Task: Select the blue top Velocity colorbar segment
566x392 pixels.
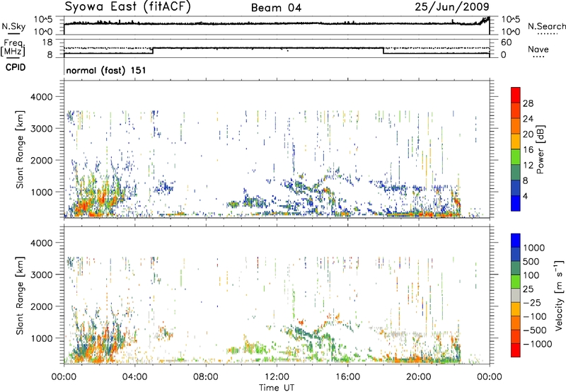Action: [516, 241]
